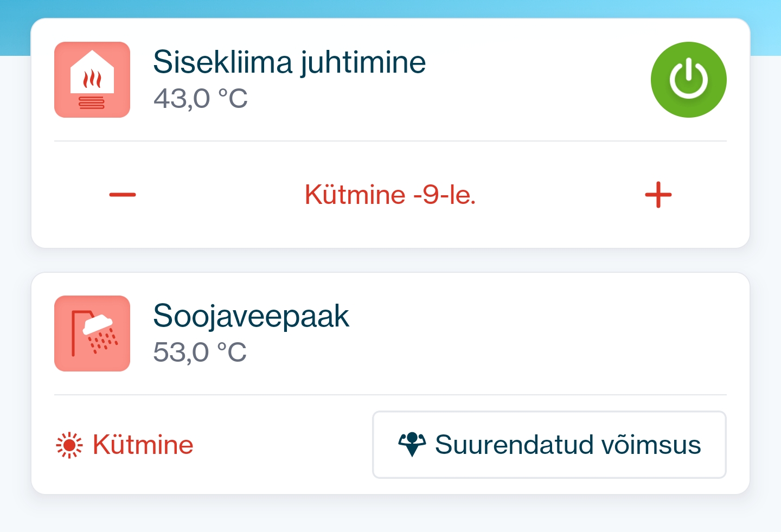
Task: Tap the flexing arms icon
Action: 412,444
